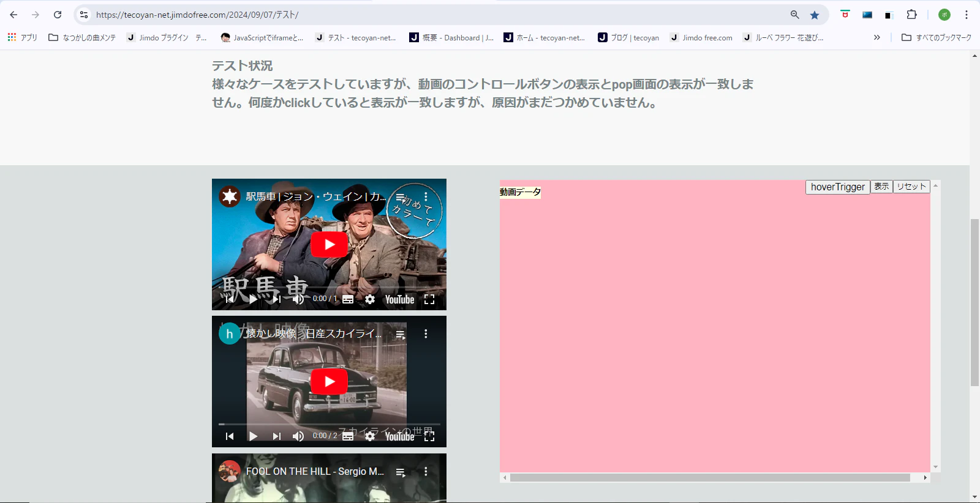Open 駅馬車 video on YouTube logo
This screenshot has width=980, height=503.
tap(399, 299)
